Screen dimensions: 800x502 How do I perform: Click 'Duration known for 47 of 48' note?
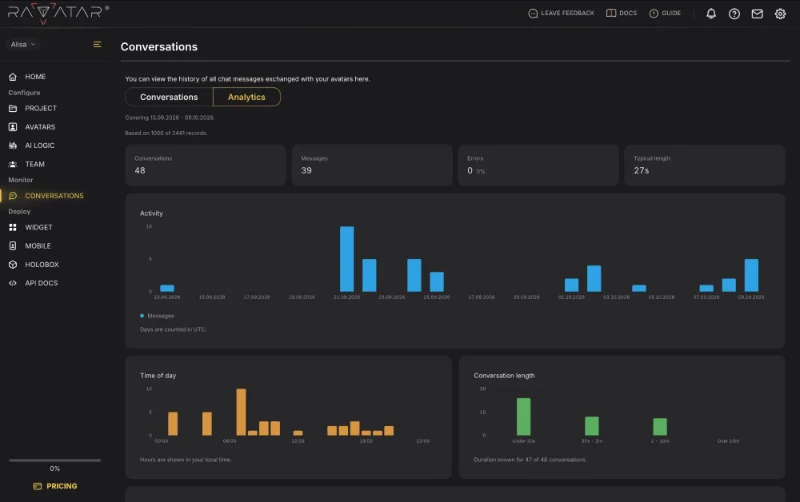click(530, 460)
